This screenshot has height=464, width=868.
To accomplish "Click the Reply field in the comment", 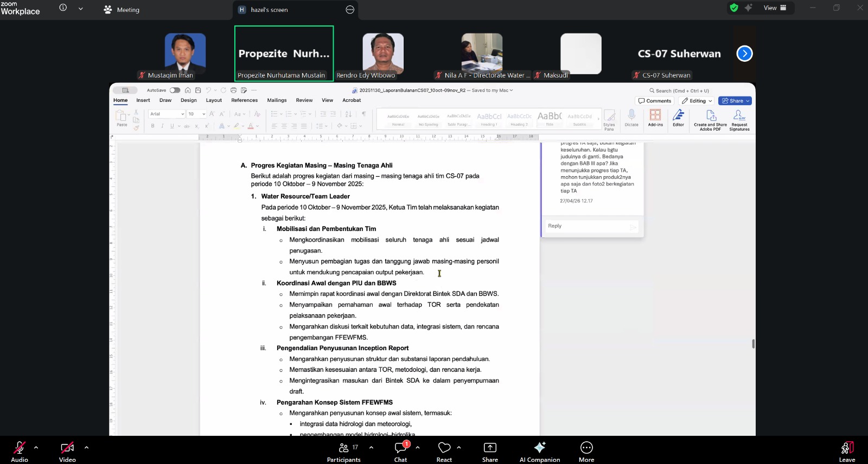I will (x=591, y=226).
